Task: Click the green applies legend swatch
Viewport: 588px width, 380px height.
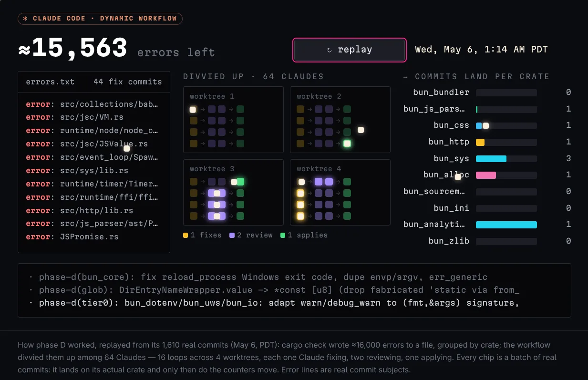Action: (283, 235)
